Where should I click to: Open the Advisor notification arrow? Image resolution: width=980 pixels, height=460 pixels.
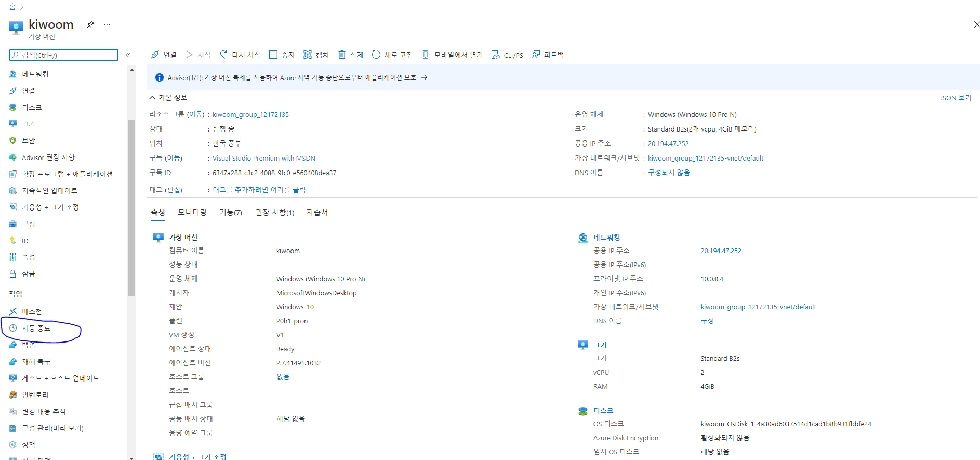pos(424,77)
